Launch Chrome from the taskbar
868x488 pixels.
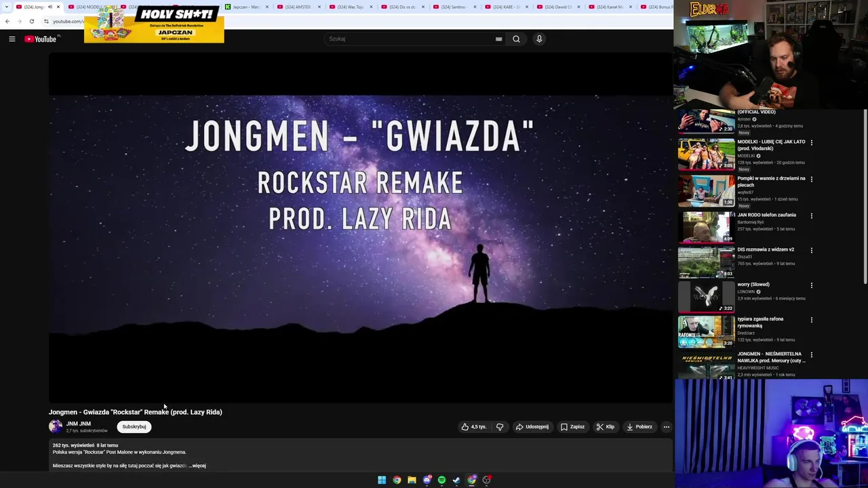coord(397,480)
